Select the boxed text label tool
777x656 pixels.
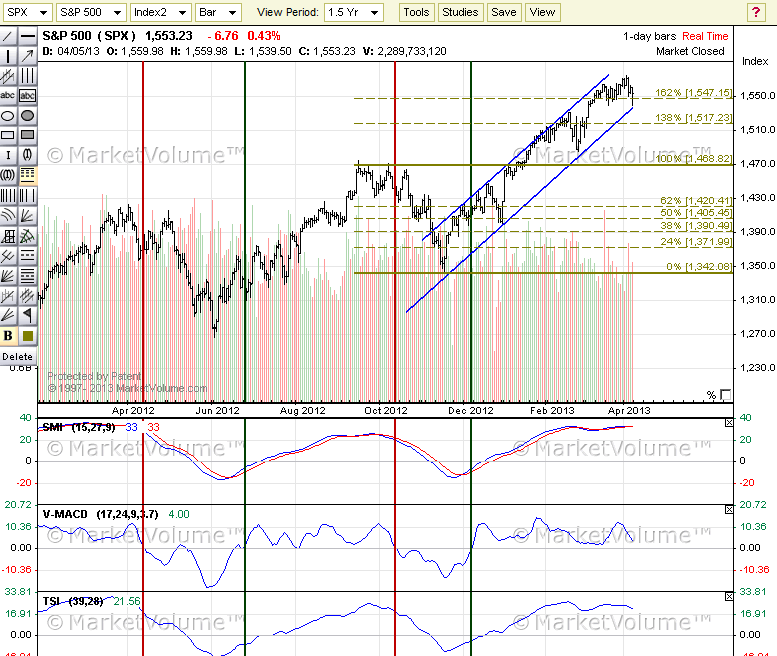click(27, 95)
